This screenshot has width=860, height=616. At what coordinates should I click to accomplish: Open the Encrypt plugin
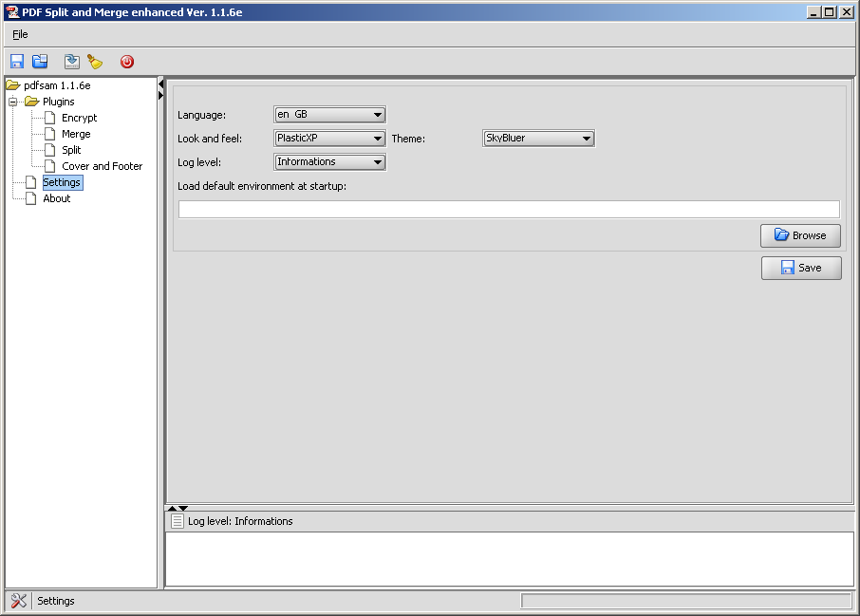pos(79,118)
